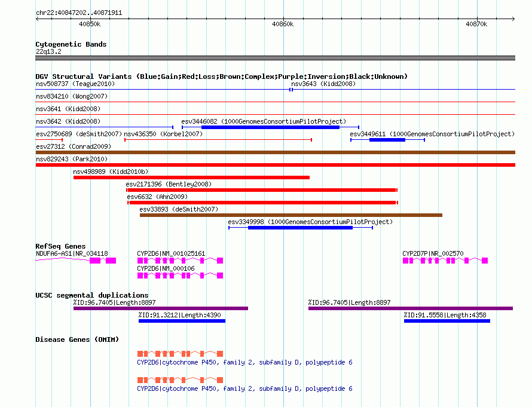Screen dimensions: 532x407
Task: Click the 40870k ruler tick label
Action: (476, 24)
